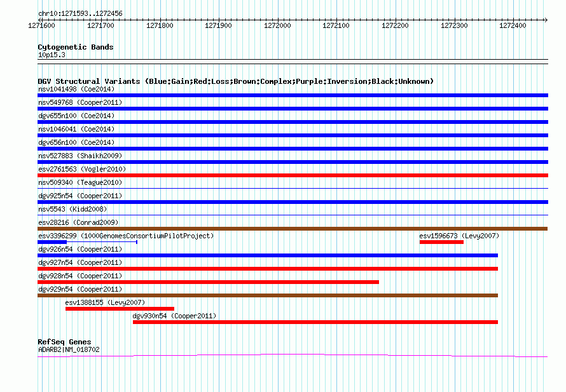Open the ADARB2|NM_018702 gene label

pos(69,349)
